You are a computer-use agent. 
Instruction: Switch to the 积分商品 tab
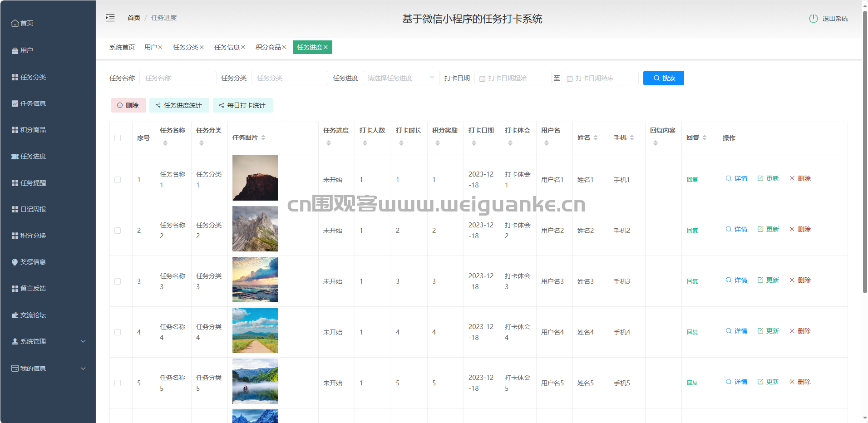(x=268, y=47)
